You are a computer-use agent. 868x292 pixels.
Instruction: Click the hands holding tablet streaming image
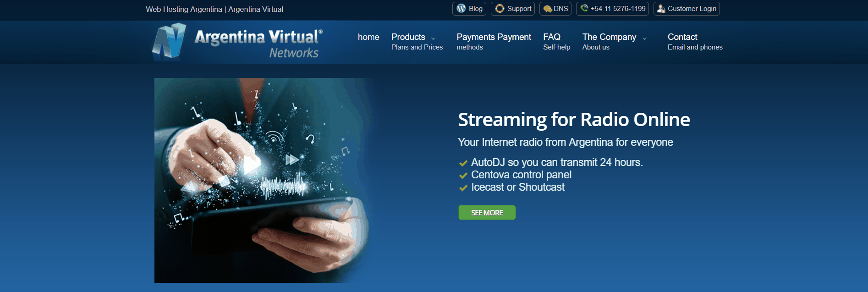click(x=264, y=180)
